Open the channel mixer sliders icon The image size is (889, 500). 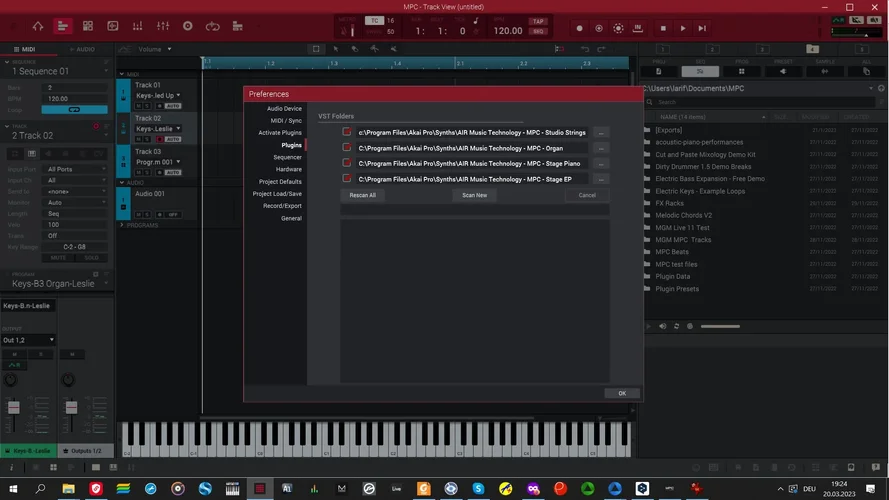pyautogui.click(x=163, y=27)
